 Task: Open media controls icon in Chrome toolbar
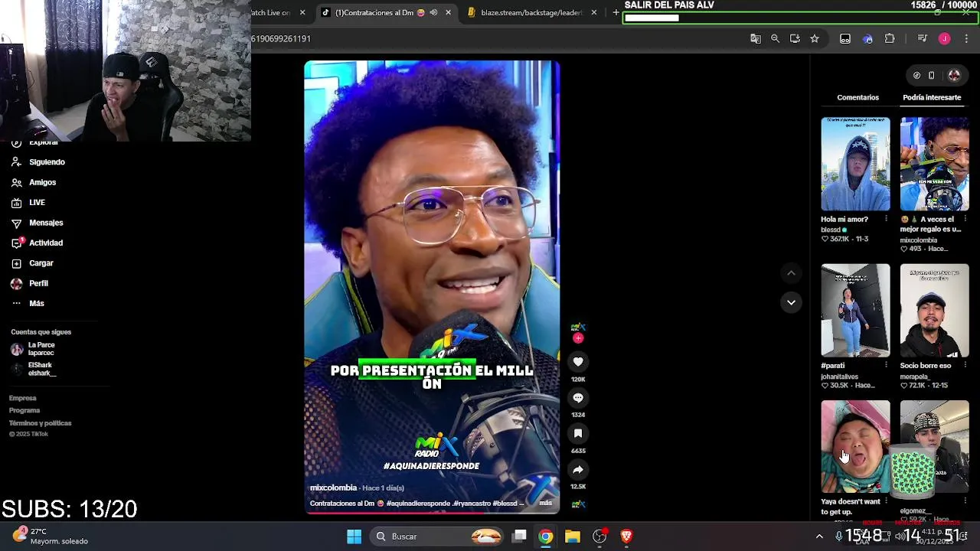(x=923, y=38)
